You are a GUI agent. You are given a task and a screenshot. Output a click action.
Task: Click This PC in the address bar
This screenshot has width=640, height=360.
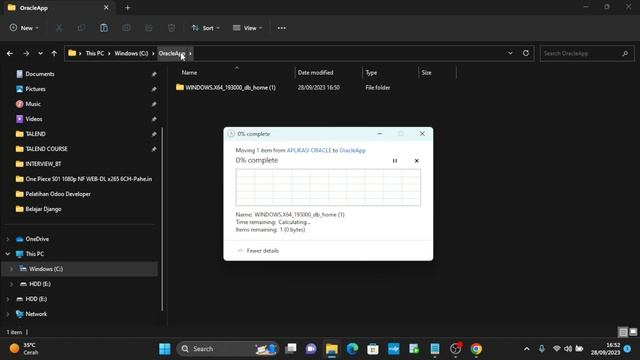click(x=95, y=53)
